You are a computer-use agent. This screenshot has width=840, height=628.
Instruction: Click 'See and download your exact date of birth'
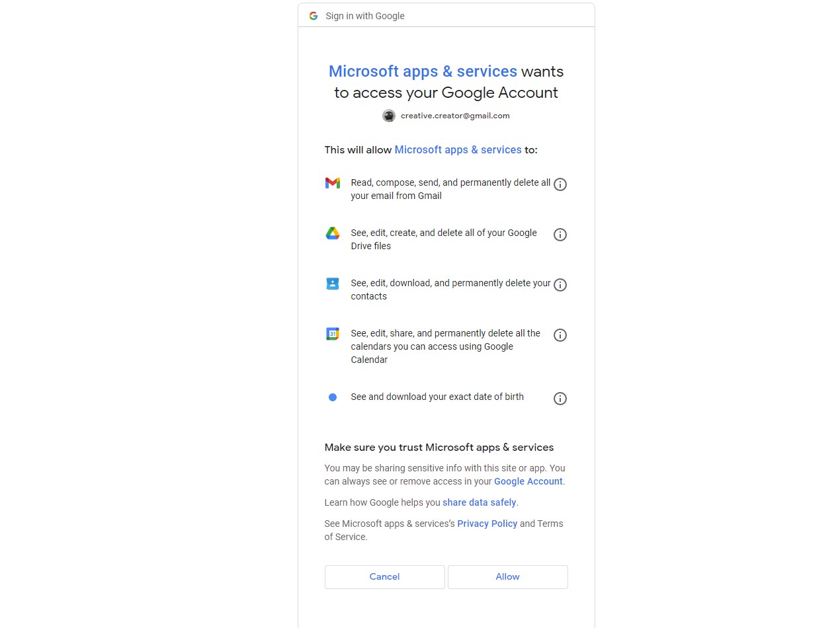click(437, 397)
